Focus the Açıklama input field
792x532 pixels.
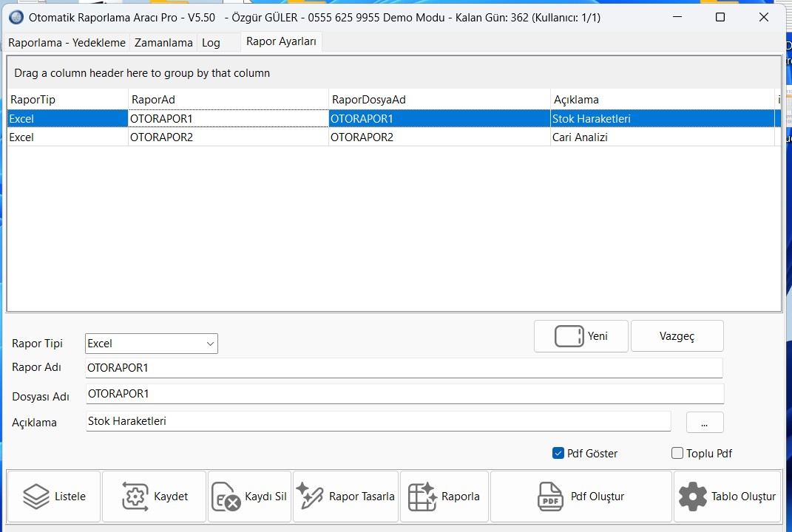pos(377,422)
